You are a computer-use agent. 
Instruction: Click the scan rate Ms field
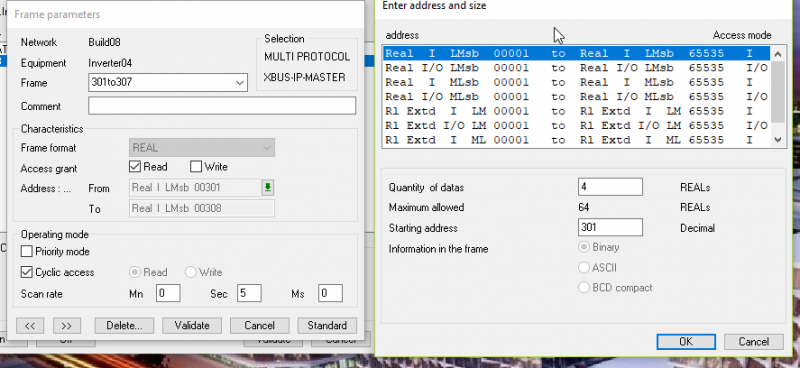click(x=330, y=293)
